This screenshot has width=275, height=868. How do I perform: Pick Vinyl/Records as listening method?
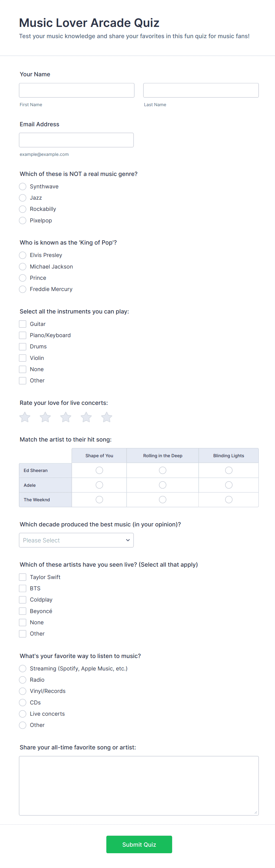22,691
